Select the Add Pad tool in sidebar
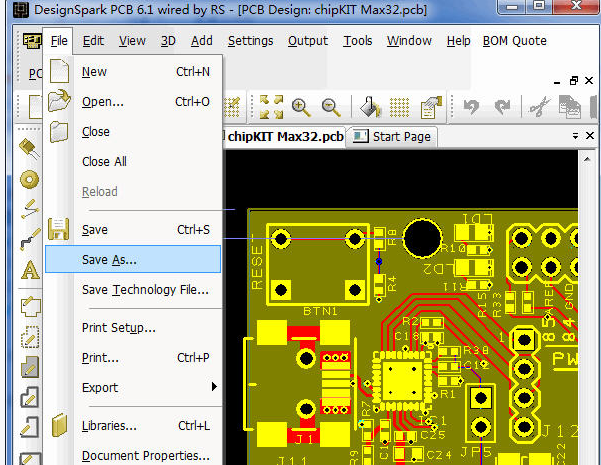 (29, 180)
